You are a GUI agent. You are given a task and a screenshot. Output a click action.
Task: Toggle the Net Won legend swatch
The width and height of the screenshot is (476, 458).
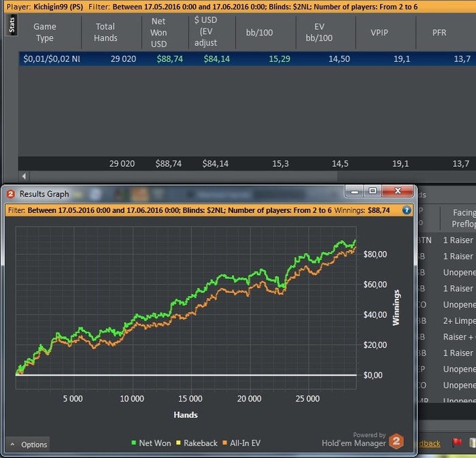(x=133, y=443)
